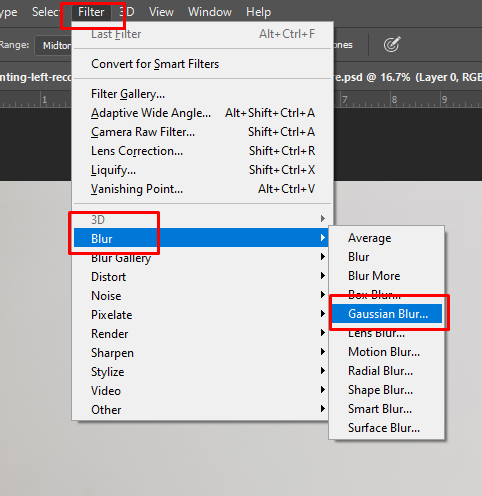Expand the Pixelate submenu

pyautogui.click(x=201, y=315)
